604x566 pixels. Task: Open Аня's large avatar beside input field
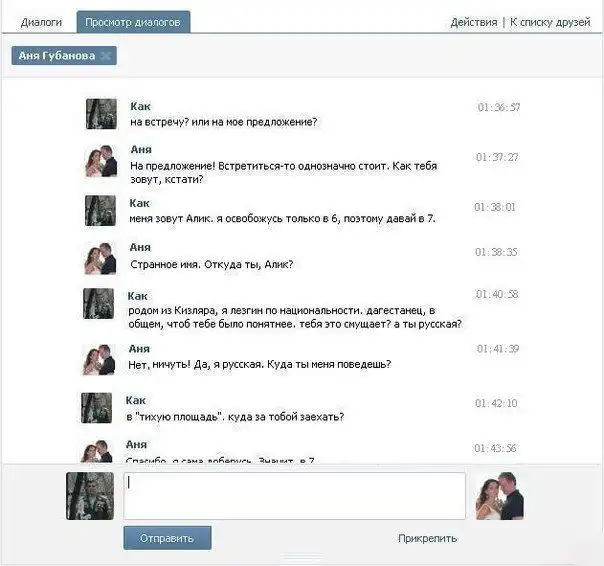500,496
